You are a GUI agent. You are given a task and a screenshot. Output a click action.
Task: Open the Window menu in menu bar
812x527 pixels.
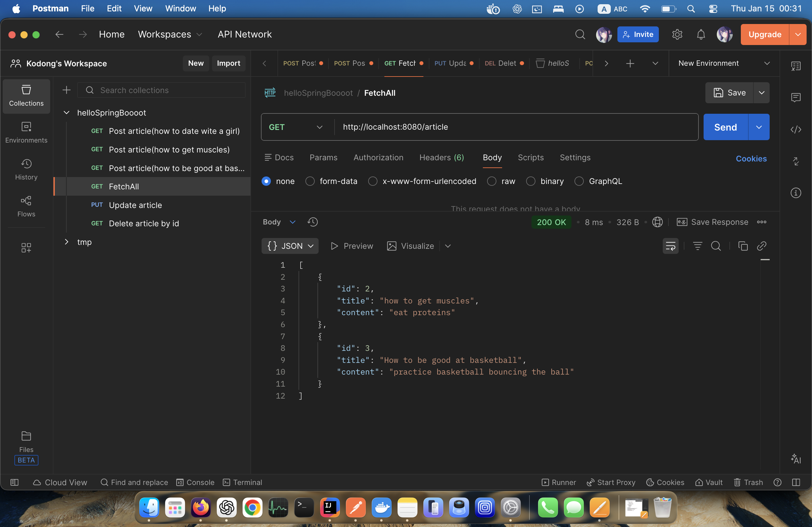(180, 8)
